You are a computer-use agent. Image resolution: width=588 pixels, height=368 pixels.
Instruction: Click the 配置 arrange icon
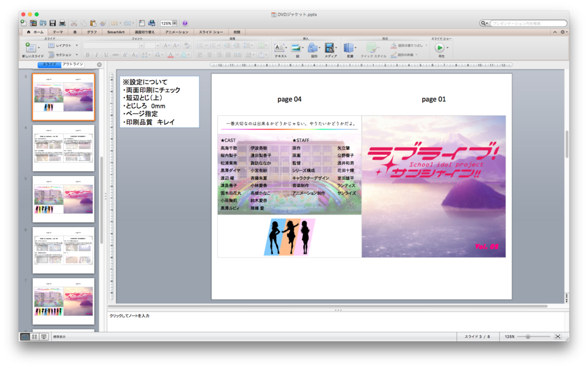click(x=349, y=48)
